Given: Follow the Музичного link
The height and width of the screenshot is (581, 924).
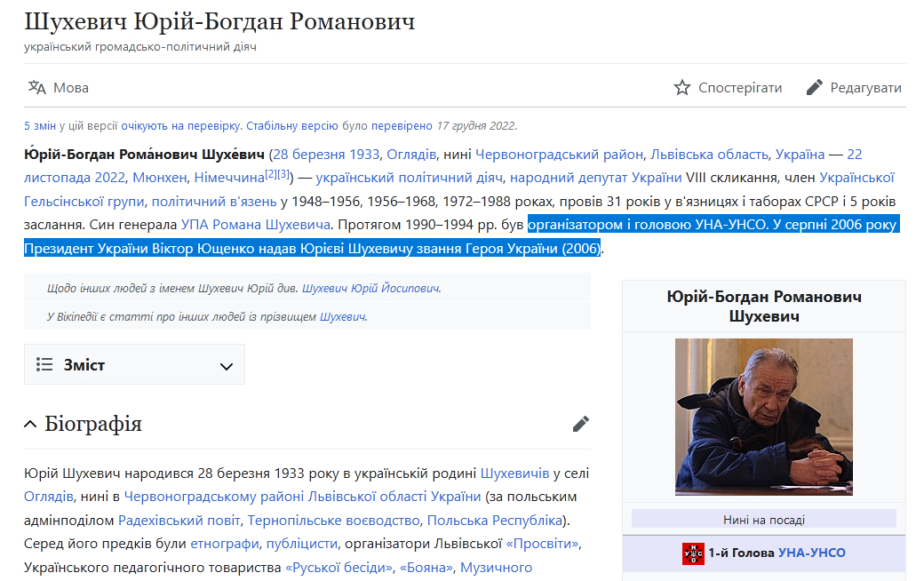Looking at the screenshot, I should tap(496, 568).
